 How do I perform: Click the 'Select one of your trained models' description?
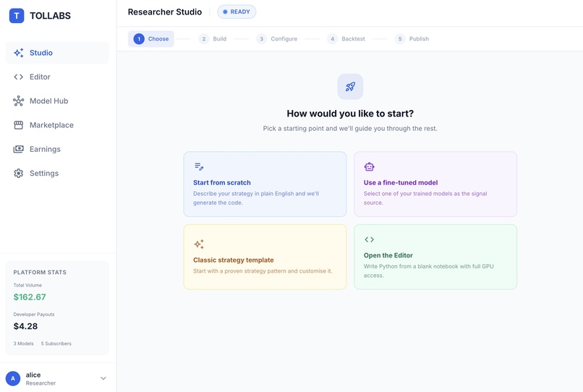coord(425,198)
